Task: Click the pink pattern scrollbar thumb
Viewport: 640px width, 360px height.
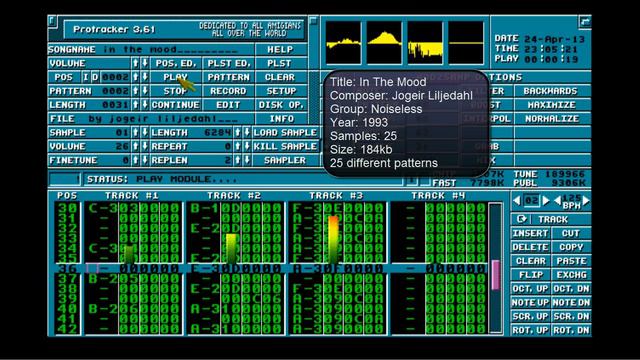Action: 496,275
